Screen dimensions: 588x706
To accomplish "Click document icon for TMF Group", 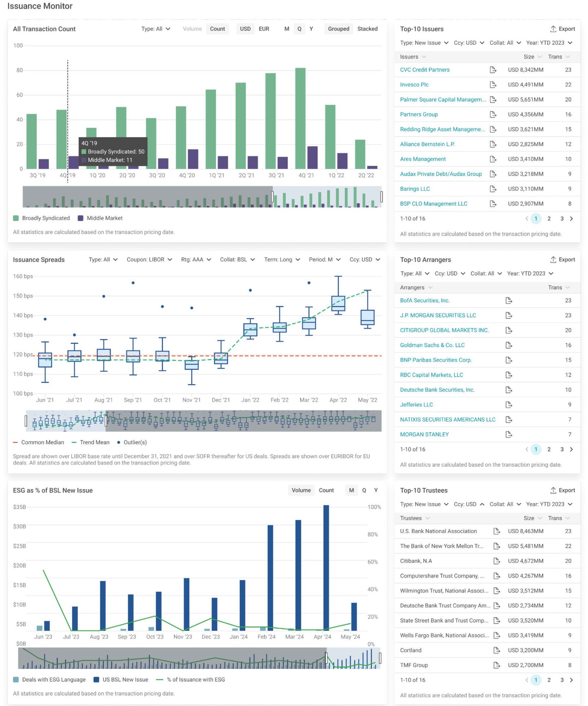I will tap(496, 665).
